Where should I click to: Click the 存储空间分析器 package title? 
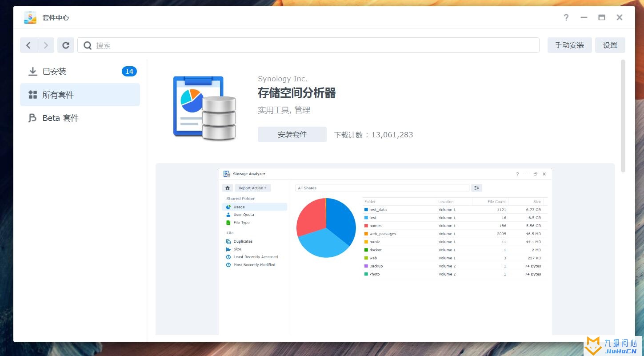point(296,93)
